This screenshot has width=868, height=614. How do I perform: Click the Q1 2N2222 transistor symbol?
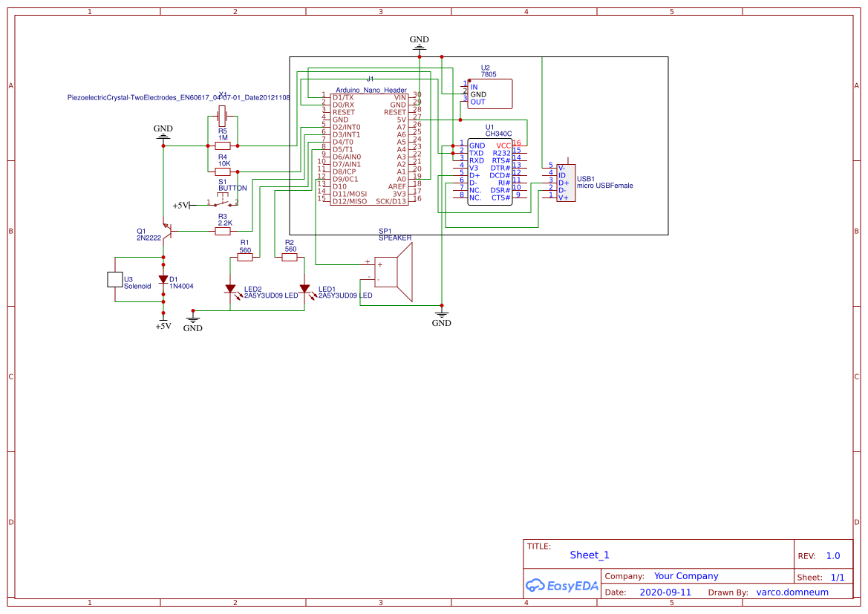click(167, 232)
